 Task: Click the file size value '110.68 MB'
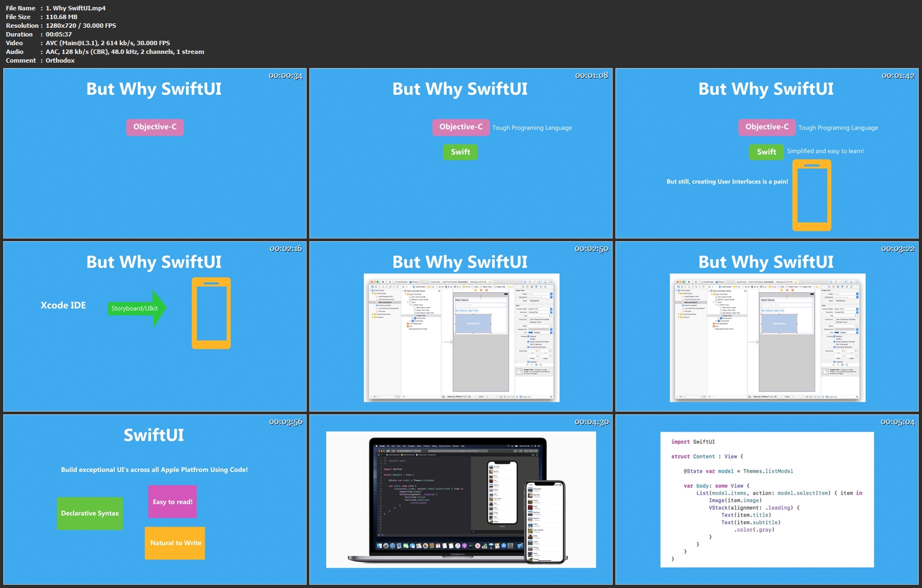tap(62, 17)
